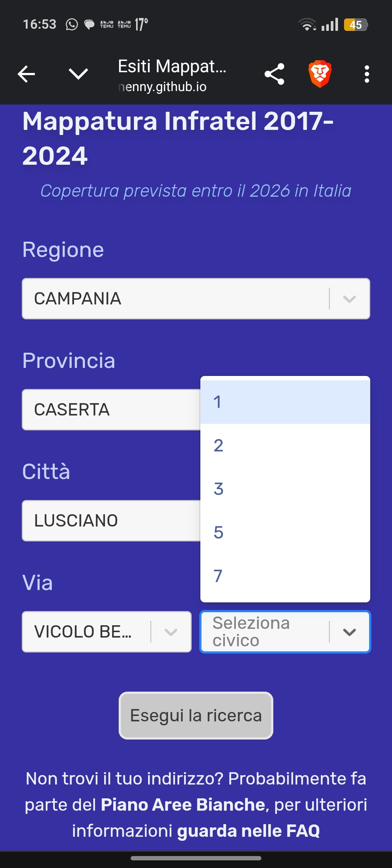This screenshot has width=392, height=868.
Task: Expand the Regione CAMPANIA dropdown
Action: (x=196, y=299)
